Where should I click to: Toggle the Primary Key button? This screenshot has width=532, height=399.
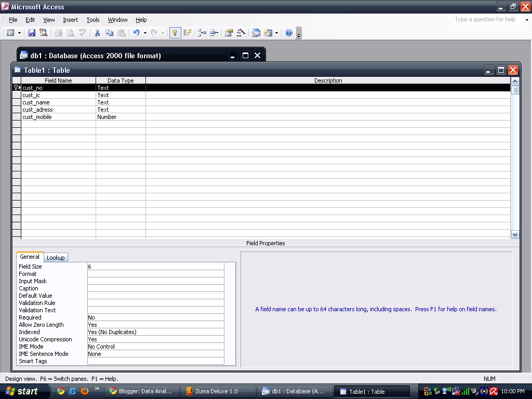[175, 33]
